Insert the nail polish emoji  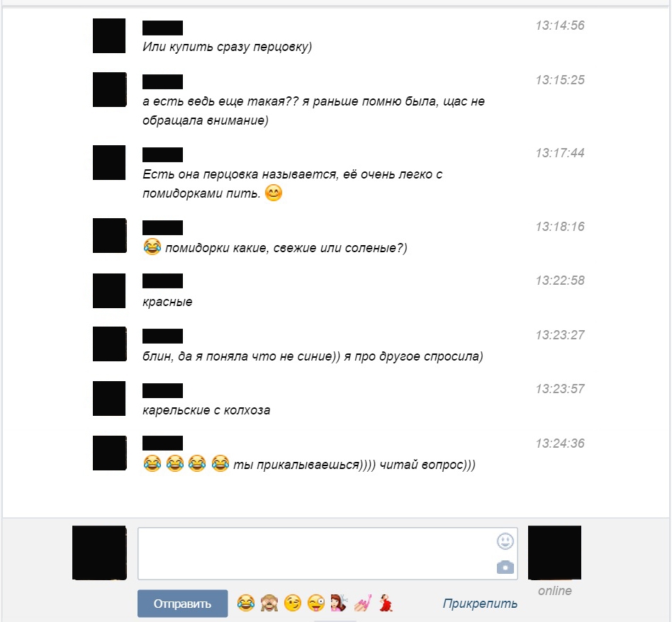click(362, 603)
